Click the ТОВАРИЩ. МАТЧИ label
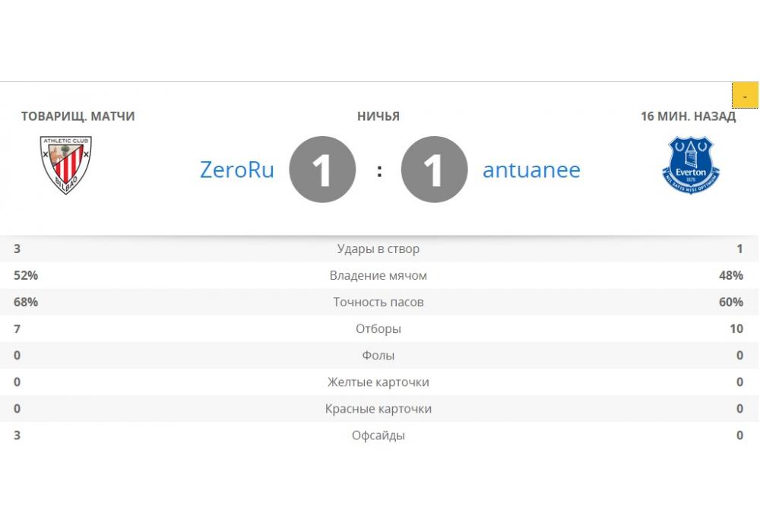The image size is (760, 532). [x=78, y=116]
